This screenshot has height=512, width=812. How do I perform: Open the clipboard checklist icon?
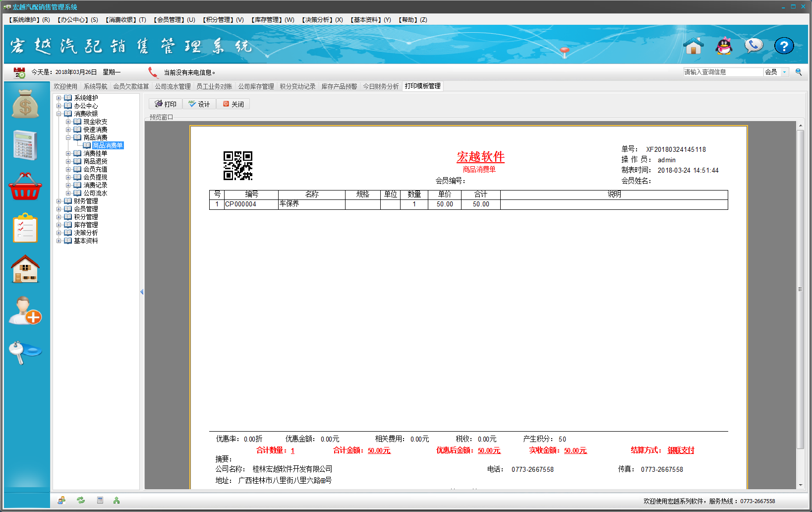[x=25, y=228]
